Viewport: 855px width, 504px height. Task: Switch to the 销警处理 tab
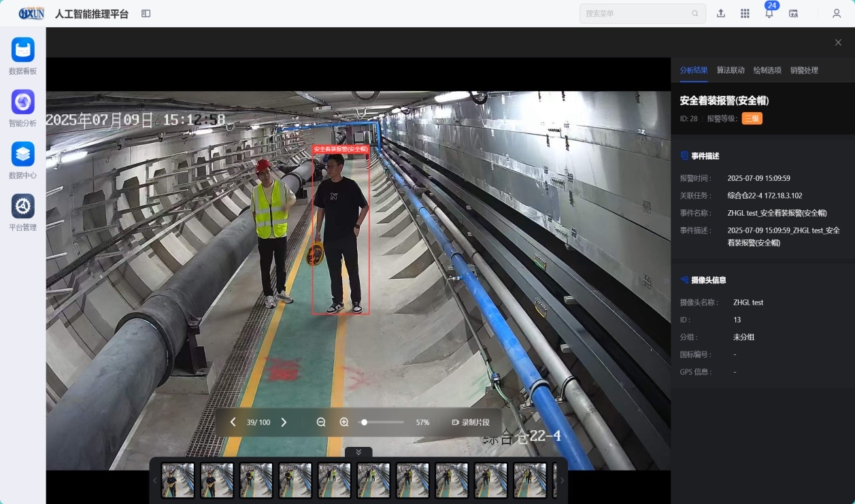(x=804, y=70)
